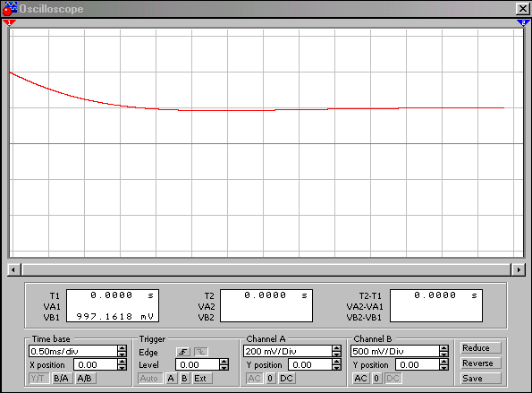Decrease time base value
The image size is (532, 393).
[x=122, y=354]
